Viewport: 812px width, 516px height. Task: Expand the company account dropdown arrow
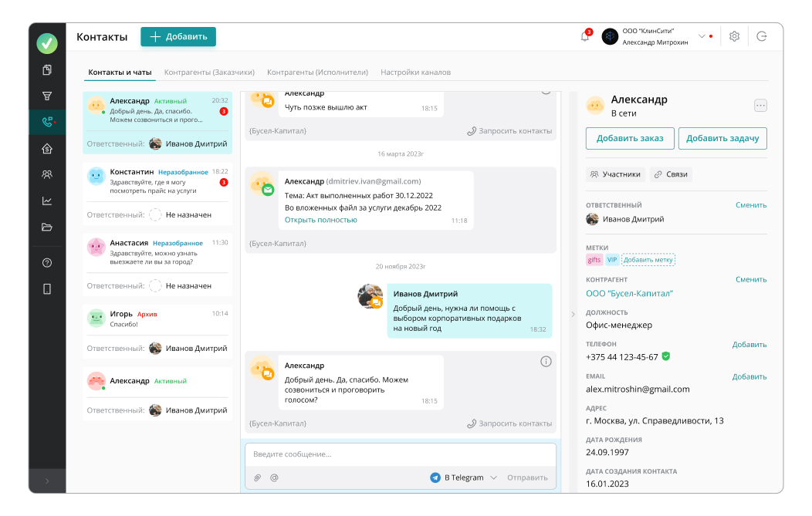702,36
